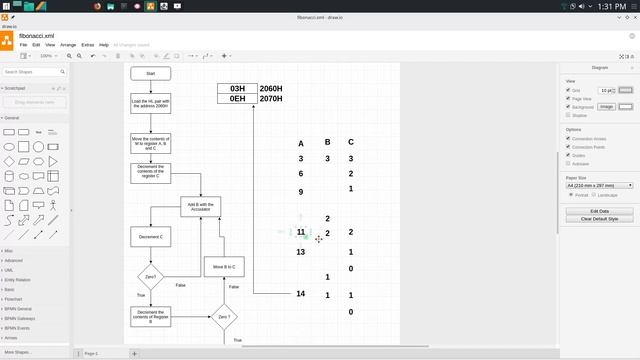Screen dimensions: 640x360
Task: Open the connection arrow style dropdown
Action: pos(192,56)
